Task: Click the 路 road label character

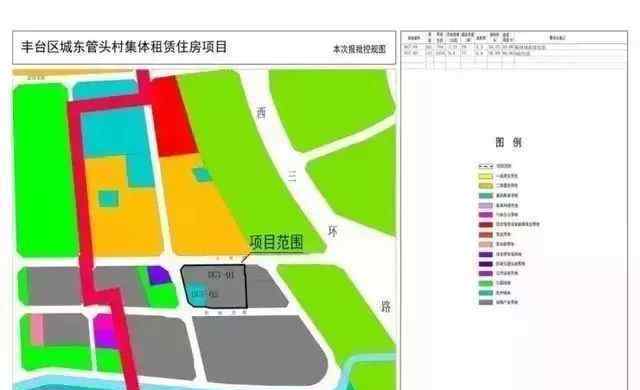Action: click(386, 306)
